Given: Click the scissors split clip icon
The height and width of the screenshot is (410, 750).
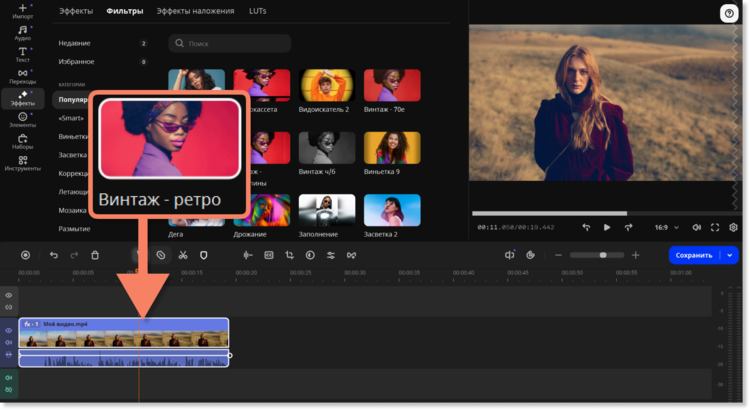Looking at the screenshot, I should click(183, 255).
